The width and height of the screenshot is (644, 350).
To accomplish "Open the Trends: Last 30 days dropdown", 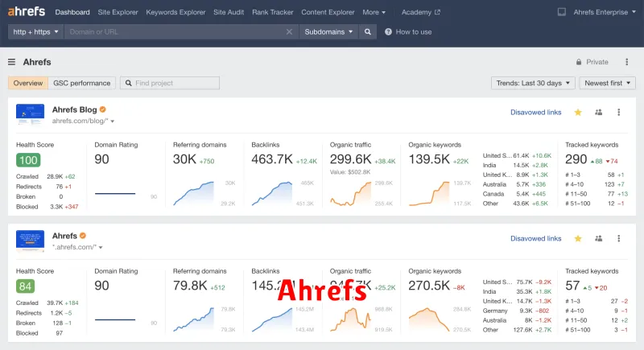I will pyautogui.click(x=533, y=83).
